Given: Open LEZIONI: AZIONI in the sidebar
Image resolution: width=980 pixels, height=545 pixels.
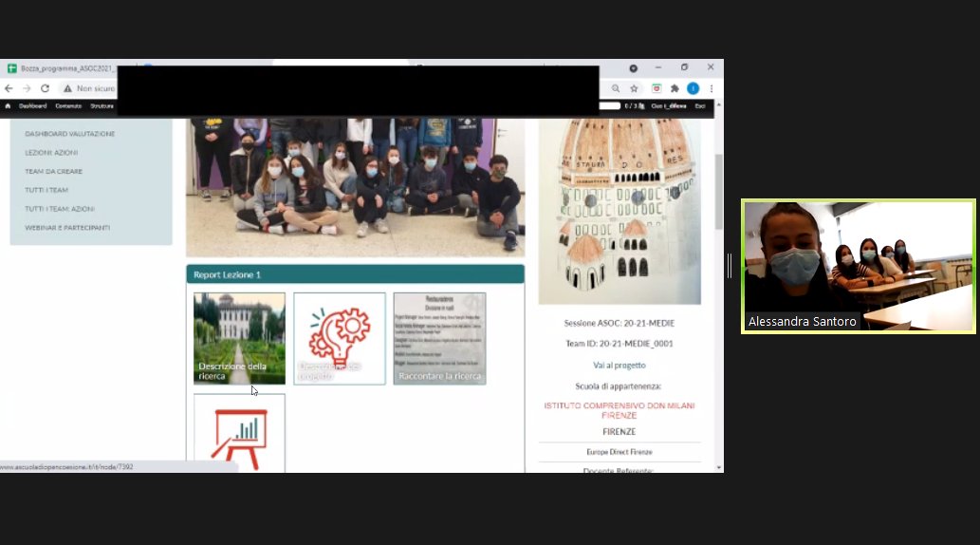Looking at the screenshot, I should coord(51,153).
